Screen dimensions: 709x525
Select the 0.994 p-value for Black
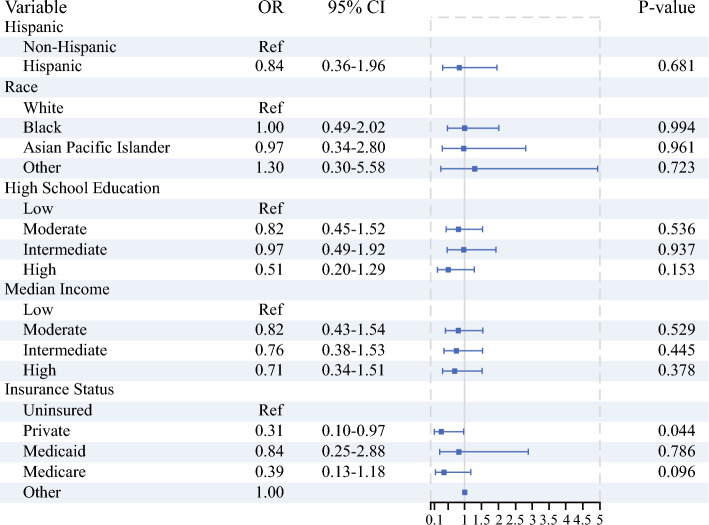pos(676,128)
